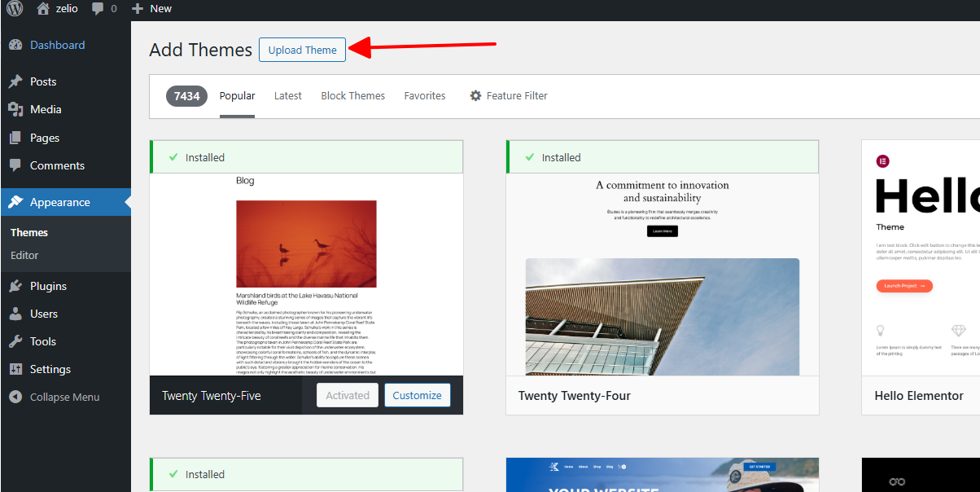This screenshot has width=980, height=492.
Task: Open the Posts menu label
Action: tap(43, 81)
